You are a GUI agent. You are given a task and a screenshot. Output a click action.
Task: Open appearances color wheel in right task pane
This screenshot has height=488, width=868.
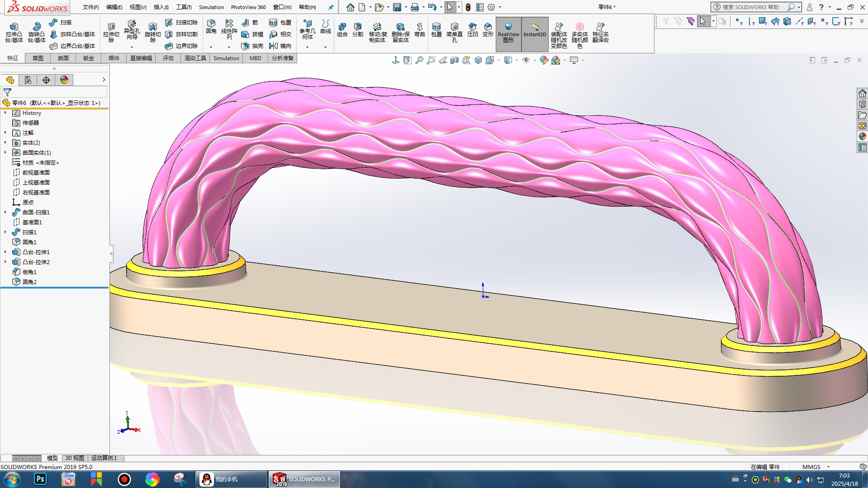(862, 137)
